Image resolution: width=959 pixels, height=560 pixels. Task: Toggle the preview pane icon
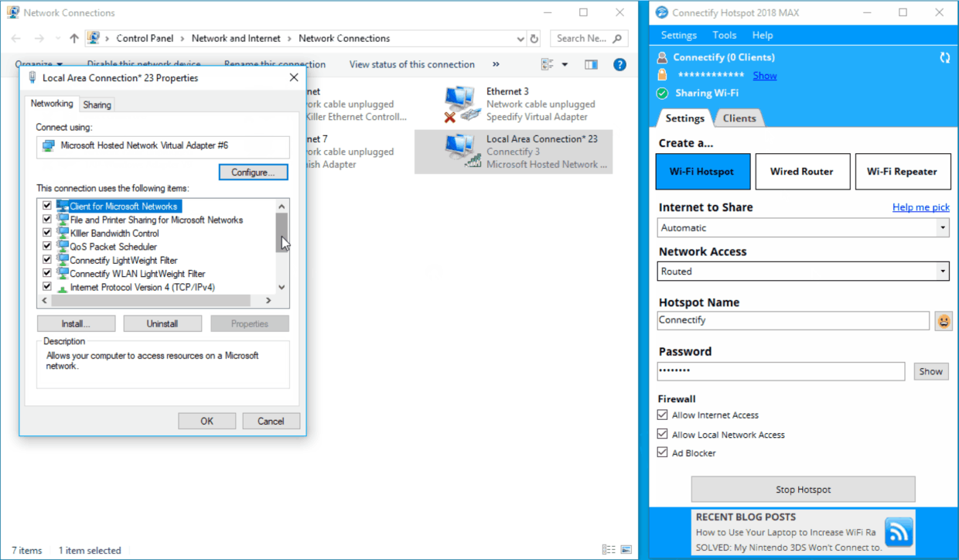click(x=592, y=64)
